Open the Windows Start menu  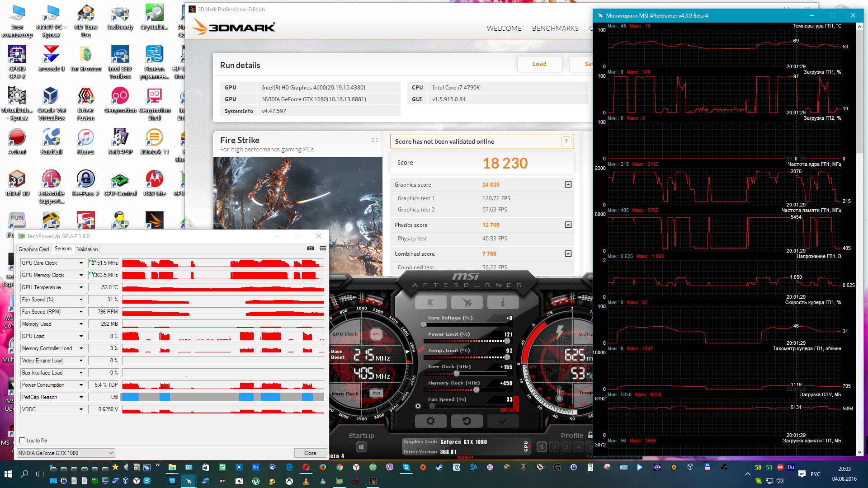8,474
